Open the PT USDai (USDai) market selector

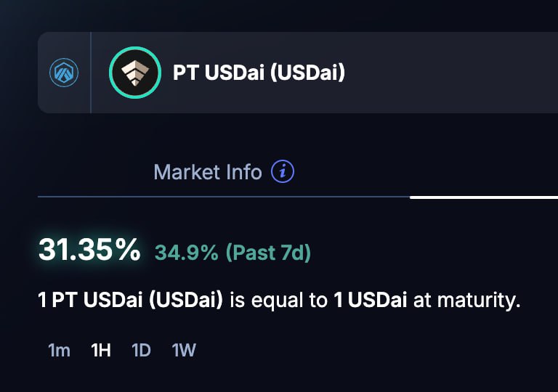click(259, 73)
